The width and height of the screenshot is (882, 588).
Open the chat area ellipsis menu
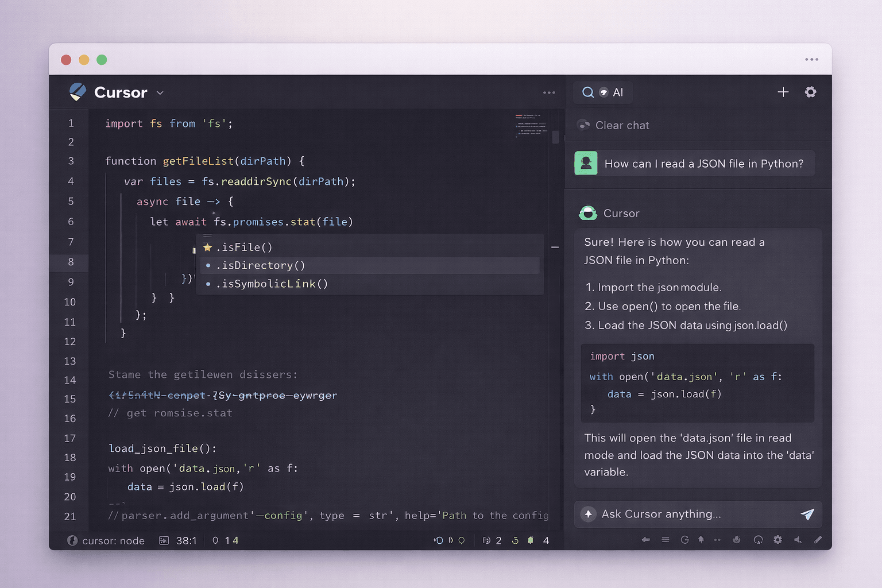pyautogui.click(x=812, y=59)
